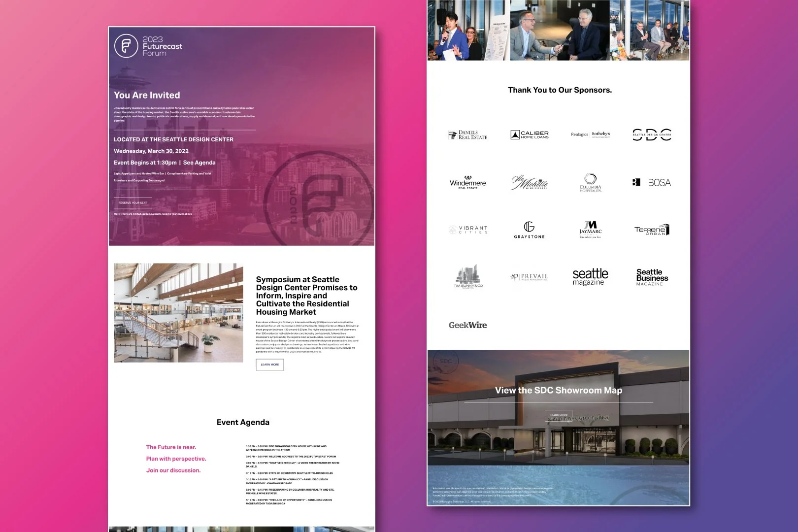Viewport: 798px width, 532px height.
Task: Click the 3:00 PM Welcome Address agenda item
Action: click(291, 457)
